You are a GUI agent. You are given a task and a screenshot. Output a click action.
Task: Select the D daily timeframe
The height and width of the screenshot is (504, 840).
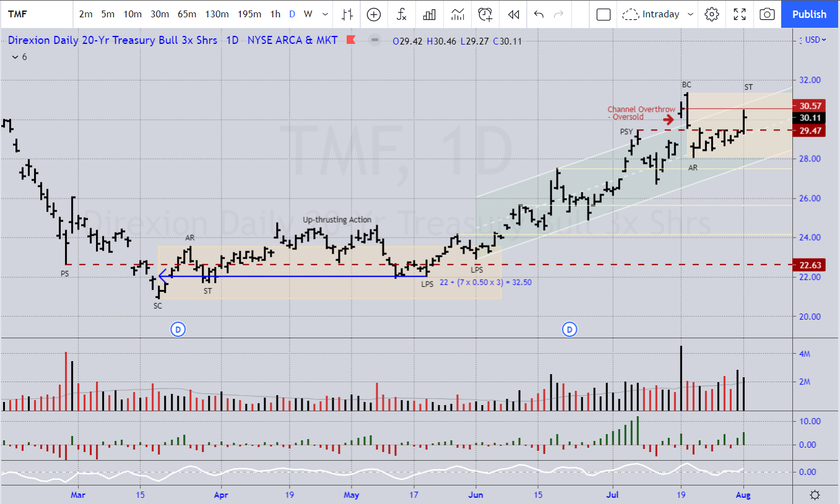click(x=292, y=14)
